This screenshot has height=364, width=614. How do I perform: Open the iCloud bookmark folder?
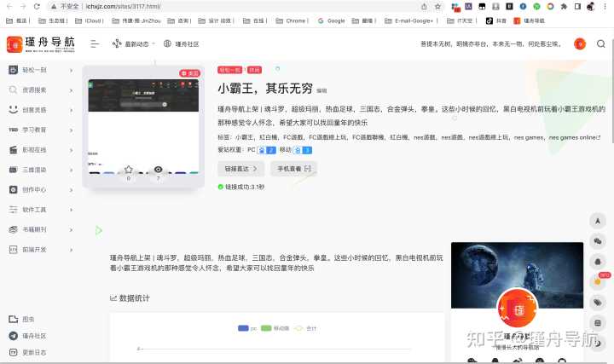[90, 20]
